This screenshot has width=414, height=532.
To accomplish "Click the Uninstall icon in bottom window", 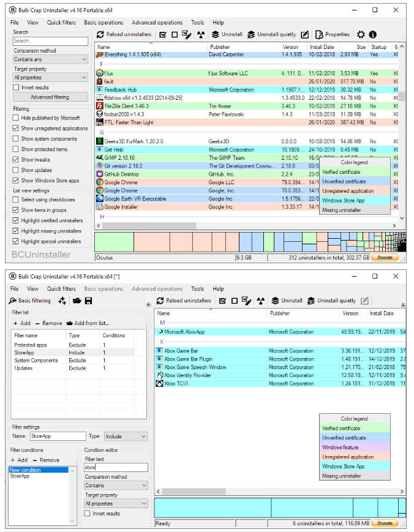I will click(275, 301).
